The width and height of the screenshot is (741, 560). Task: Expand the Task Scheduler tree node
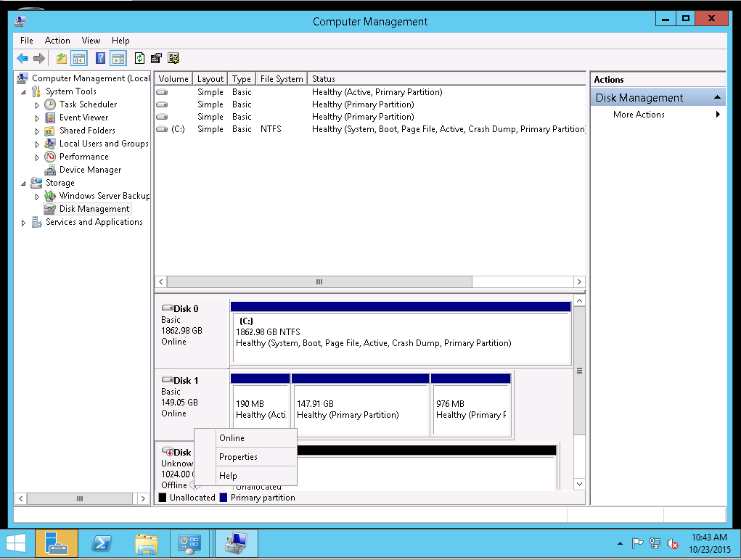click(38, 105)
